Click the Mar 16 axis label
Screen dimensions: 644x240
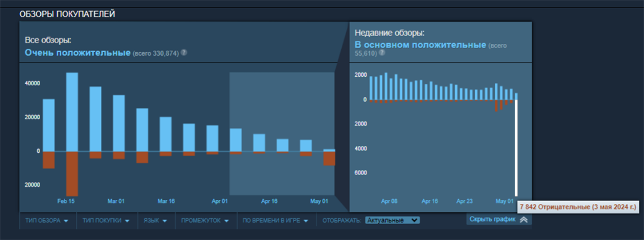167,202
